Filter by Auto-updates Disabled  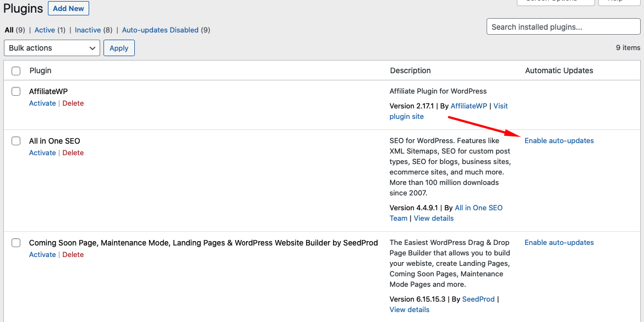click(160, 30)
